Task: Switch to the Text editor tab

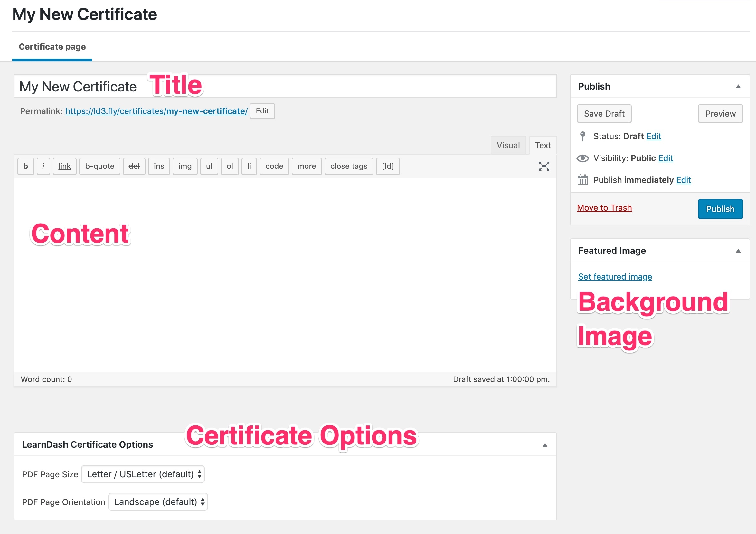Action: pyautogui.click(x=542, y=145)
